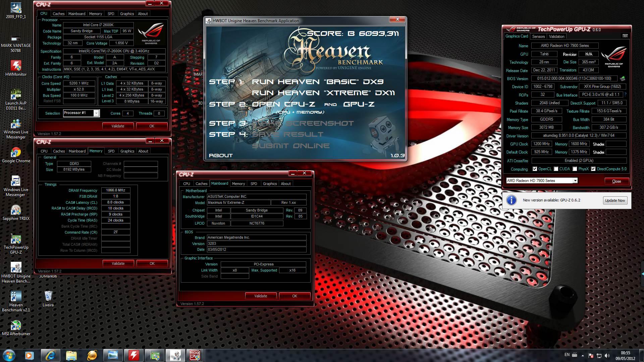
Task: Open the SPD tab in CPU-Z Memory window
Action: point(111,151)
